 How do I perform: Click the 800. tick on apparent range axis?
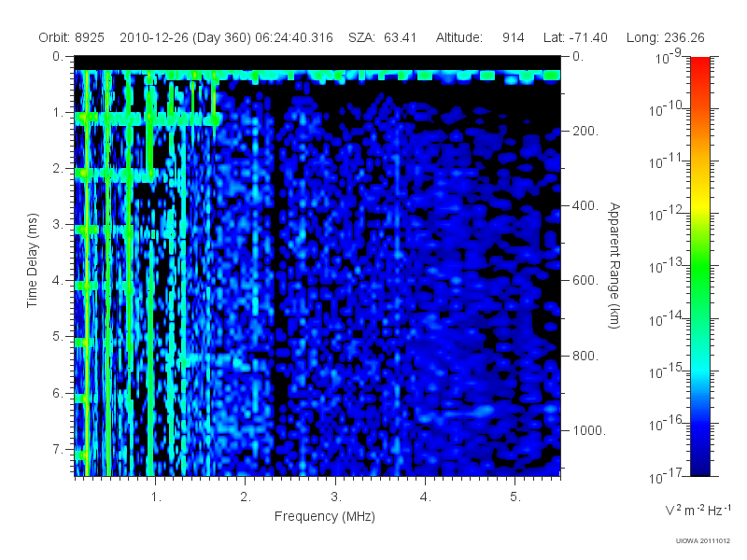(x=585, y=356)
